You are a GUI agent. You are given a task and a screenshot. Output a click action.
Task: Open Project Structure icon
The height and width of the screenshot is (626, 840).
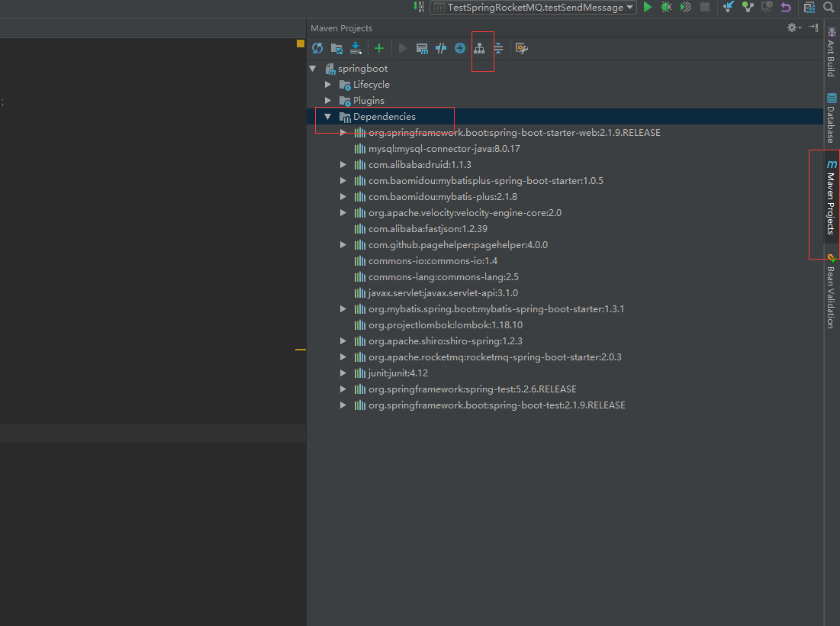pyautogui.click(x=809, y=7)
